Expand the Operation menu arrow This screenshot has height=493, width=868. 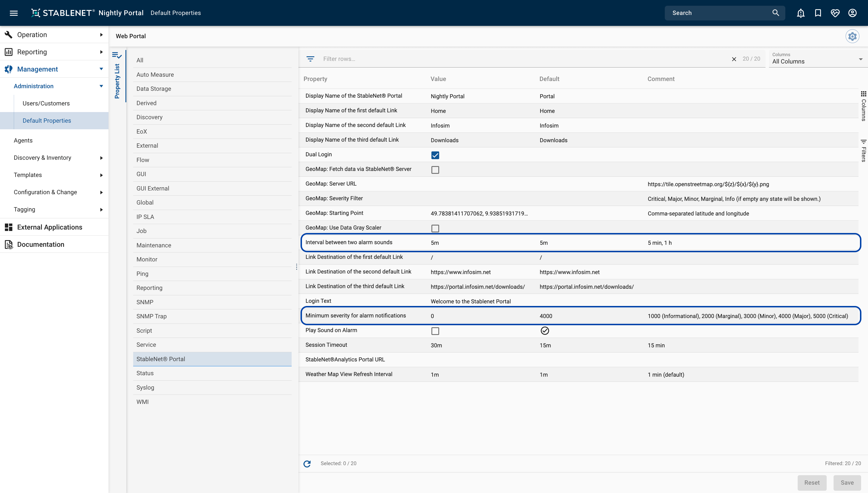[101, 34]
